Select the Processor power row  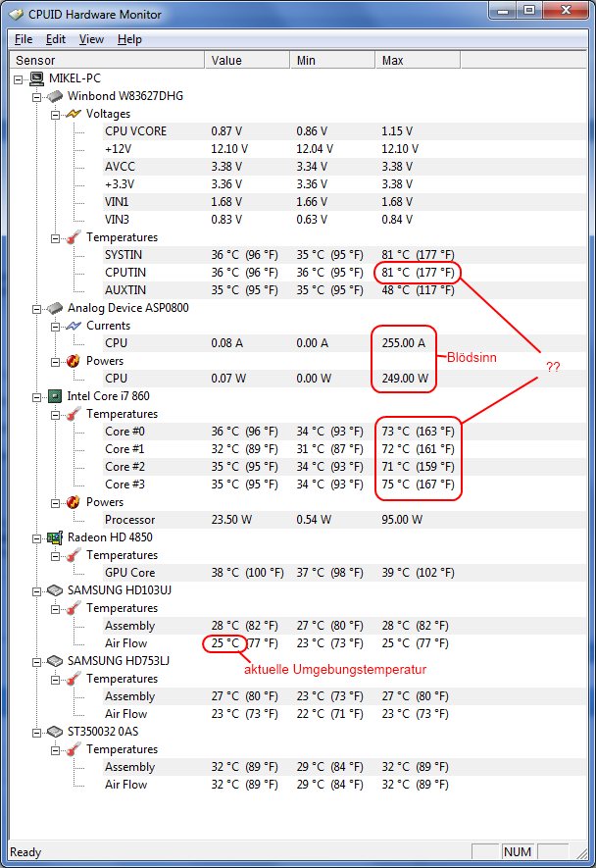click(x=344, y=520)
